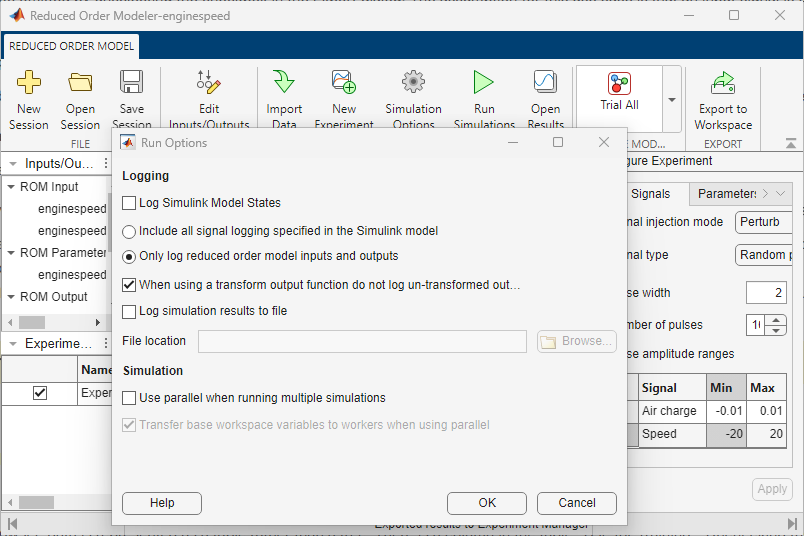The image size is (804, 536).
Task: Collapse the ROM Parameter tree node
Action: pos(11,253)
